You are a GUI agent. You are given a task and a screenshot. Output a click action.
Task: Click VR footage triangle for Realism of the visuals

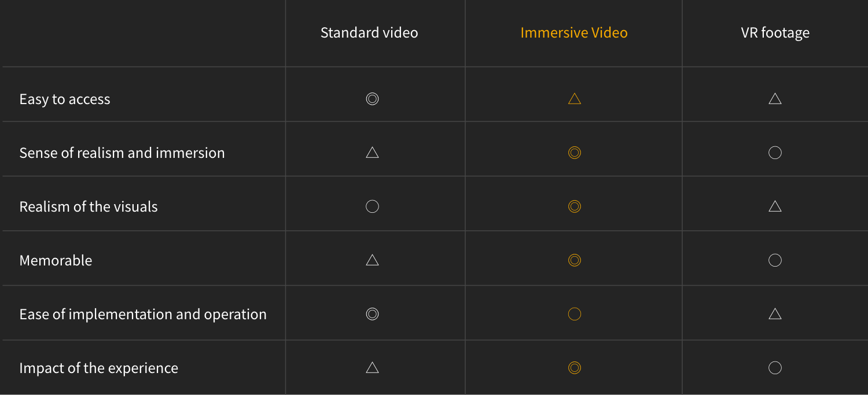tap(775, 206)
